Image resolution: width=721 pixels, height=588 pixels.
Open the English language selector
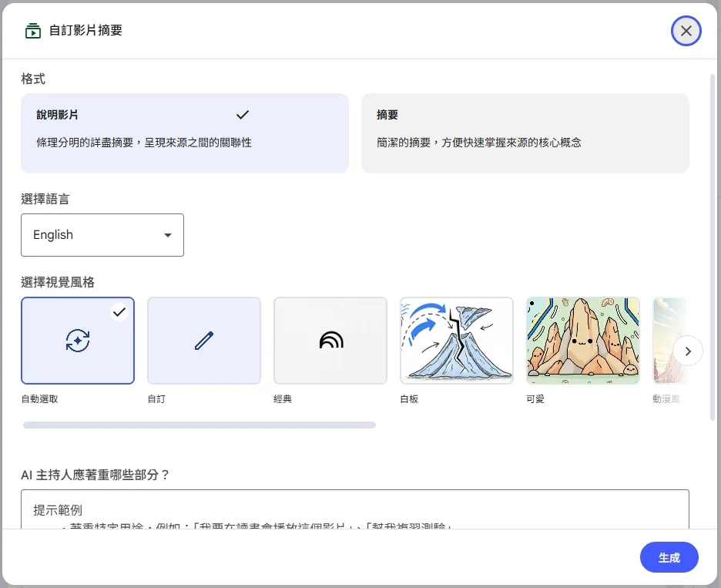(x=102, y=234)
